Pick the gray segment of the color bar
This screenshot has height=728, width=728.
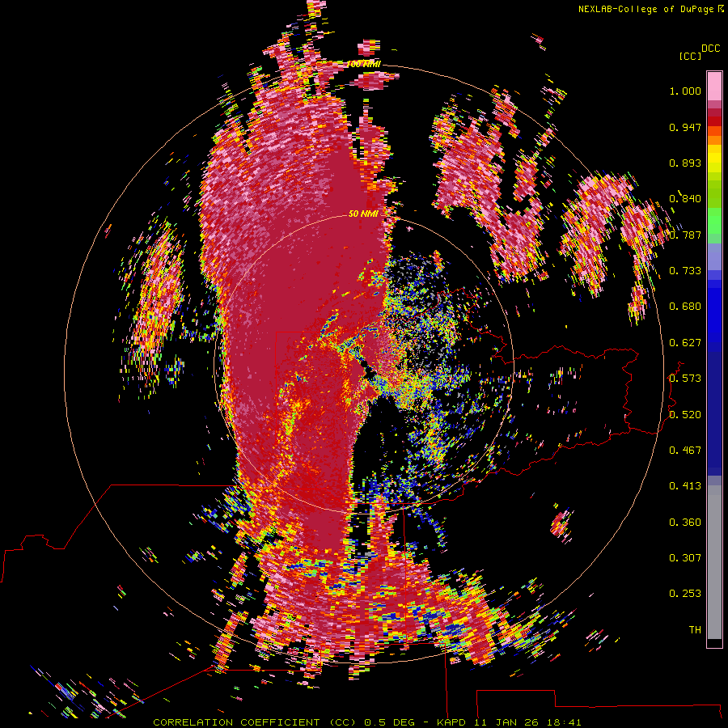(x=714, y=562)
